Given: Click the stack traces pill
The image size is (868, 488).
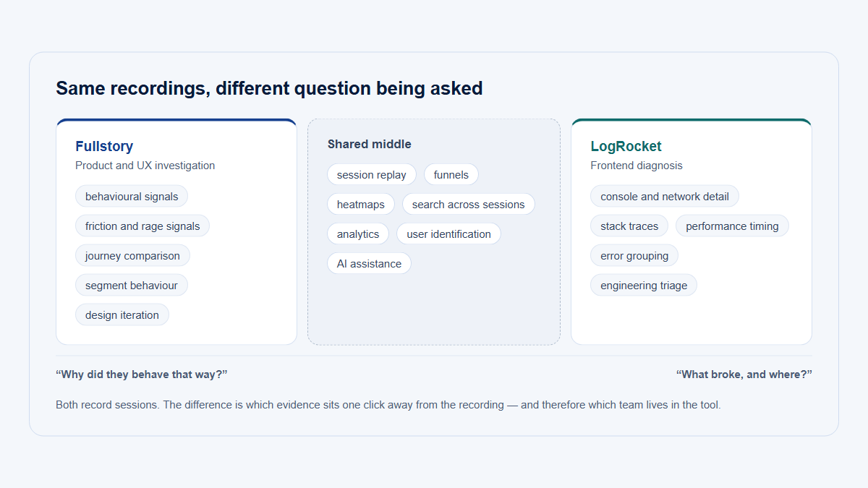Looking at the screenshot, I should [629, 226].
